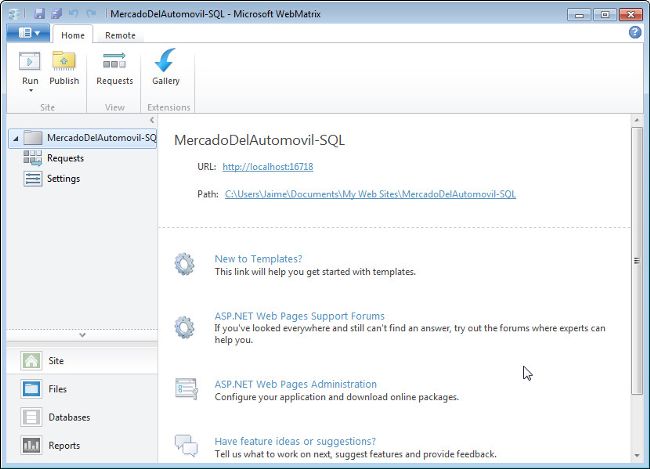
Task: Click the Publish folder icon
Action: pyautogui.click(x=64, y=61)
